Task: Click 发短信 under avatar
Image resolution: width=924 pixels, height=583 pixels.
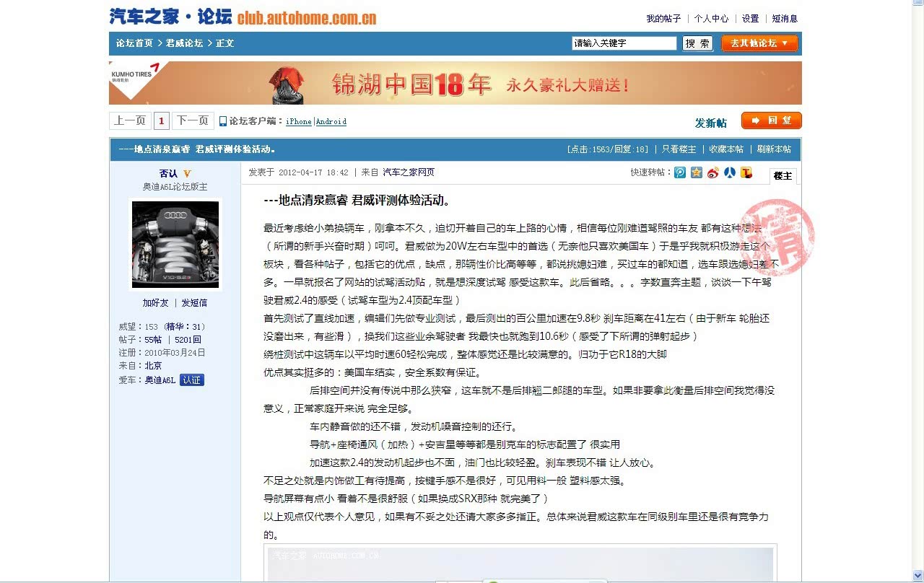Action: coord(194,303)
